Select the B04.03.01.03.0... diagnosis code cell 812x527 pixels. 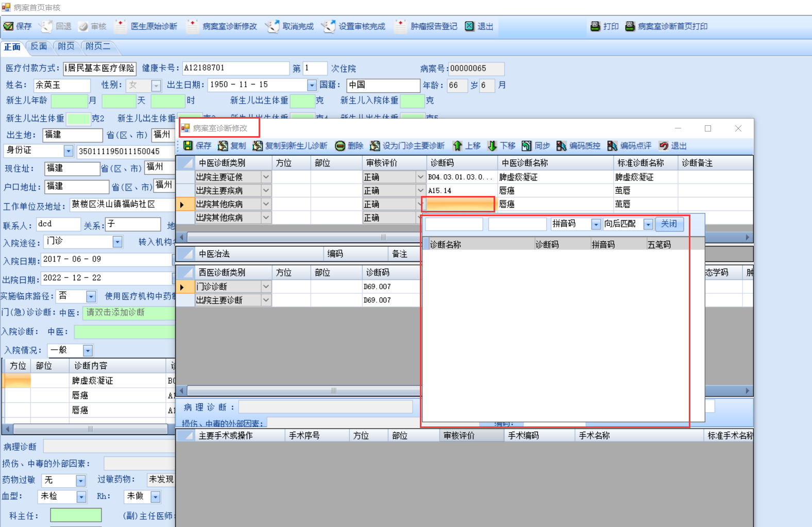tap(462, 177)
